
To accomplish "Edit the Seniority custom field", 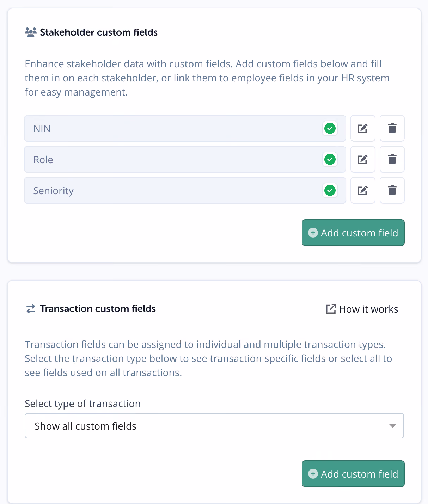I will [363, 190].
